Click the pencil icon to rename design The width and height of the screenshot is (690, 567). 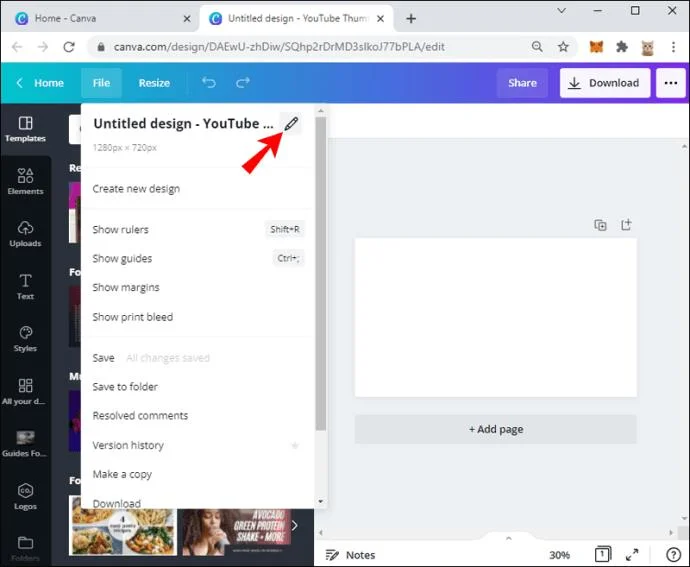pos(291,124)
